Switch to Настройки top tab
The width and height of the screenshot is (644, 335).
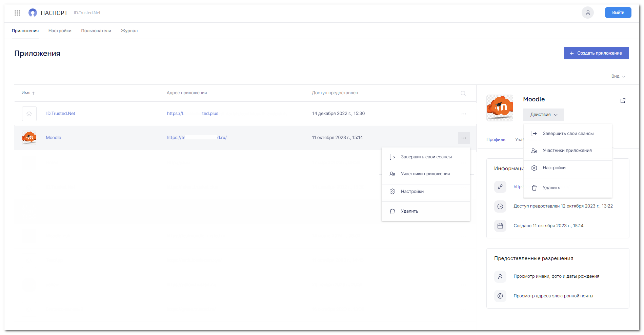[x=60, y=31]
